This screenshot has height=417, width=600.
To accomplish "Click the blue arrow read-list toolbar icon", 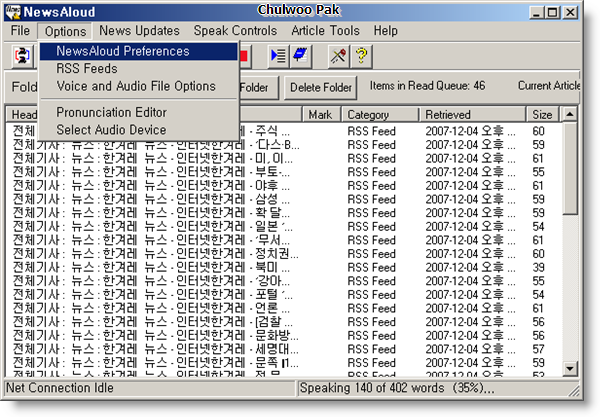I will (x=278, y=56).
